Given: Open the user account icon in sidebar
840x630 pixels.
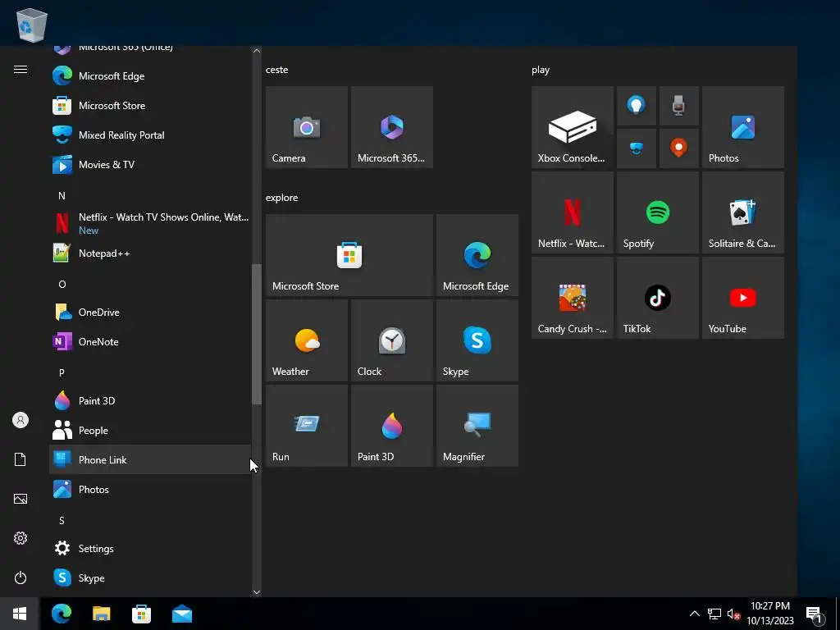Looking at the screenshot, I should point(21,420).
